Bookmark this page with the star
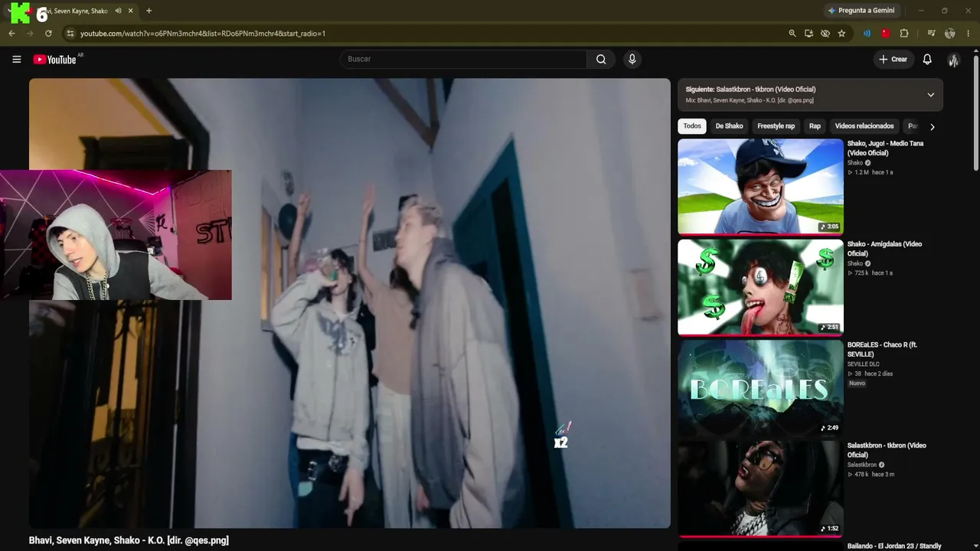980x551 pixels. coord(841,34)
